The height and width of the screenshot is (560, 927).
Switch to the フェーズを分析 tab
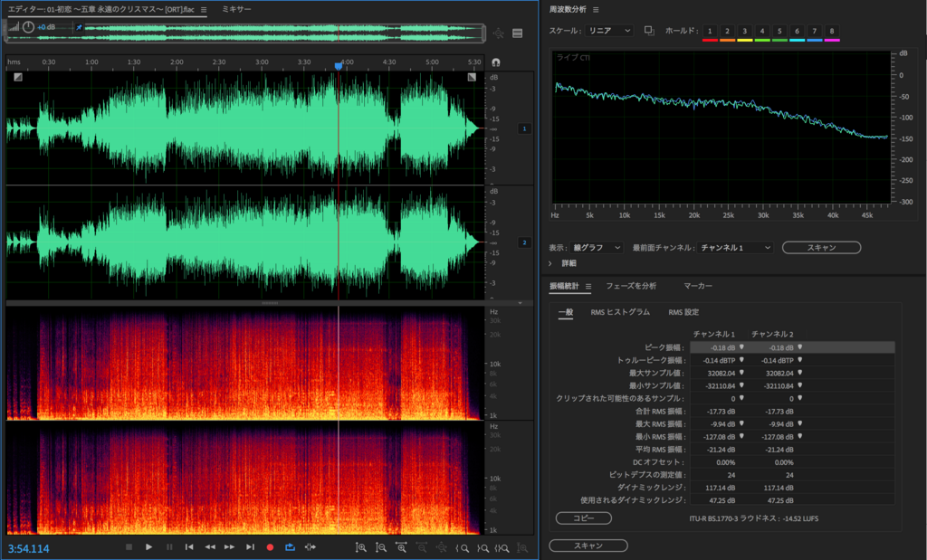[631, 286]
